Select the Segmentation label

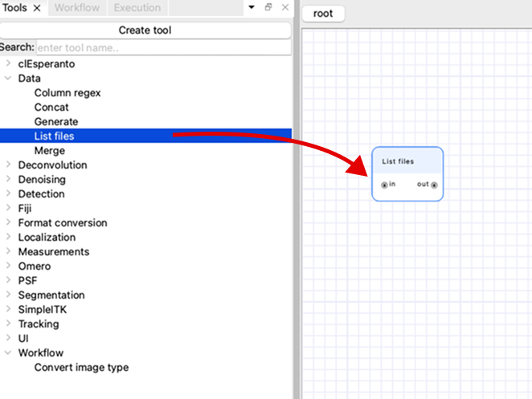[x=51, y=295]
